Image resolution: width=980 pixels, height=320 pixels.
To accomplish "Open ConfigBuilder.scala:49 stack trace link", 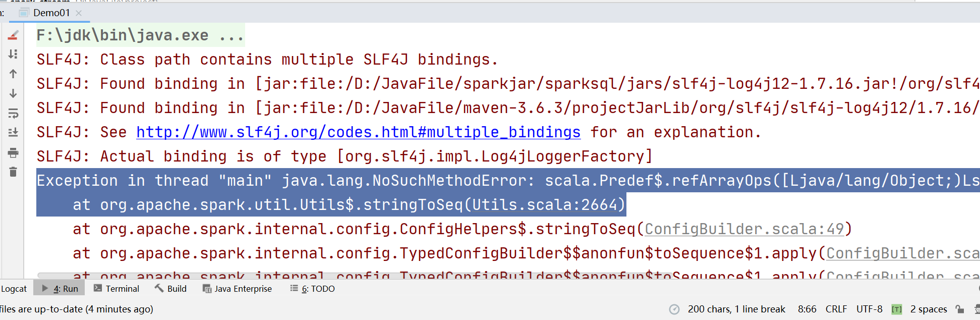I will point(744,229).
